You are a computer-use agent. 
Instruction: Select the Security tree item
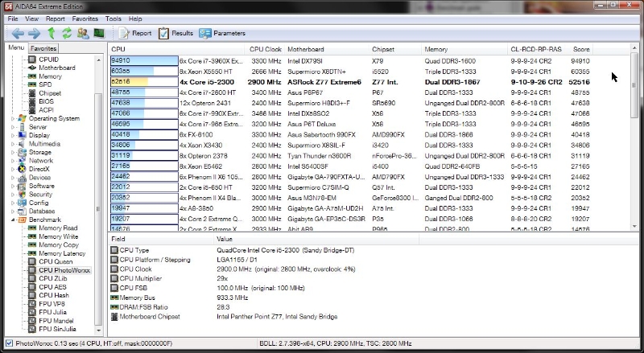40,194
